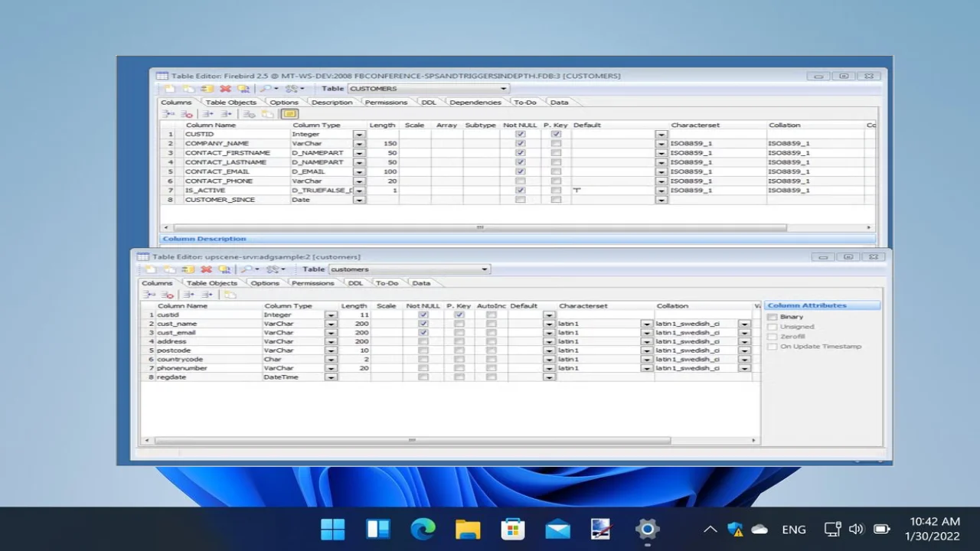Open the Widgets panel from the taskbar
980x551 pixels.
tap(377, 529)
